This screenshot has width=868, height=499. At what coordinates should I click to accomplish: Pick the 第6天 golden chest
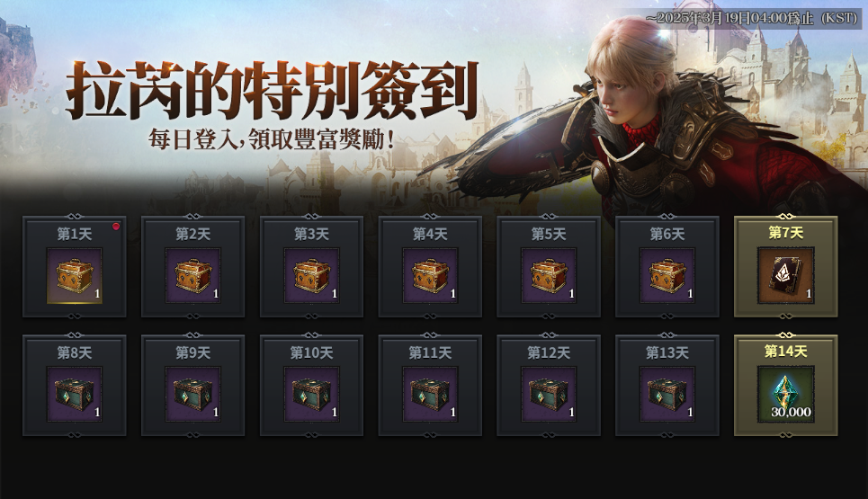point(667,275)
